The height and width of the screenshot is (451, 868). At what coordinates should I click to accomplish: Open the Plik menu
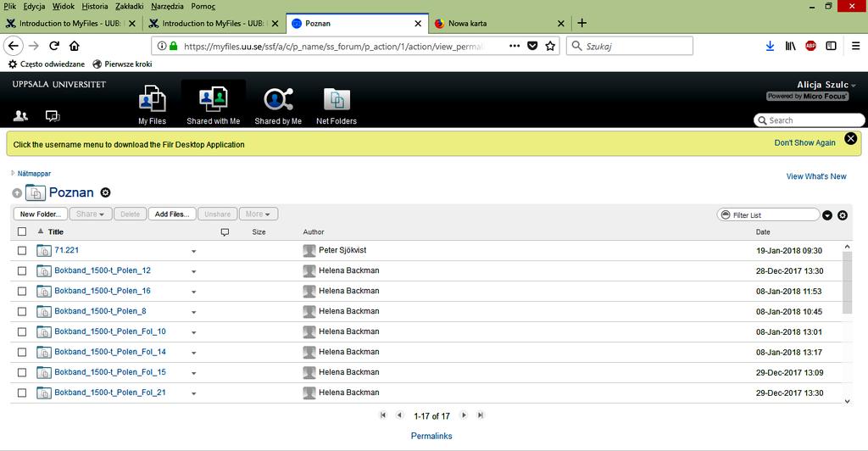[x=10, y=6]
